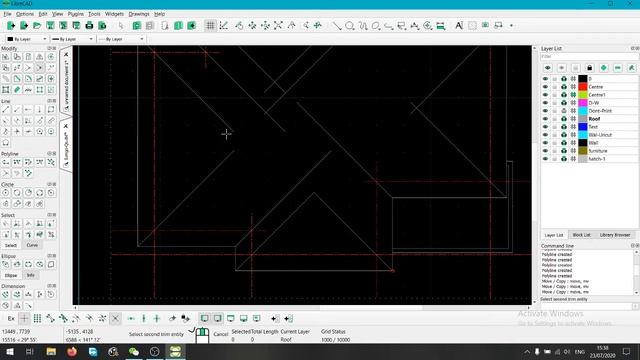Select the Circle tool in top toolbar
Viewport: 640px width, 360px height.
[x=350, y=26]
